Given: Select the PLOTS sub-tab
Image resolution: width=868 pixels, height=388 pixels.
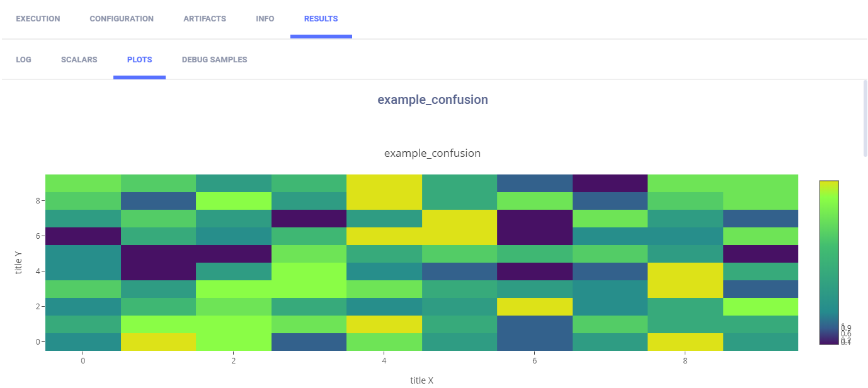Looking at the screenshot, I should coord(139,60).
